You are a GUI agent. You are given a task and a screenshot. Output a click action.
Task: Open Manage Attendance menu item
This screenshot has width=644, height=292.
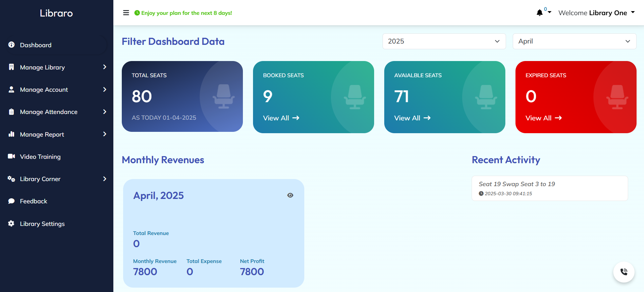[57, 112]
